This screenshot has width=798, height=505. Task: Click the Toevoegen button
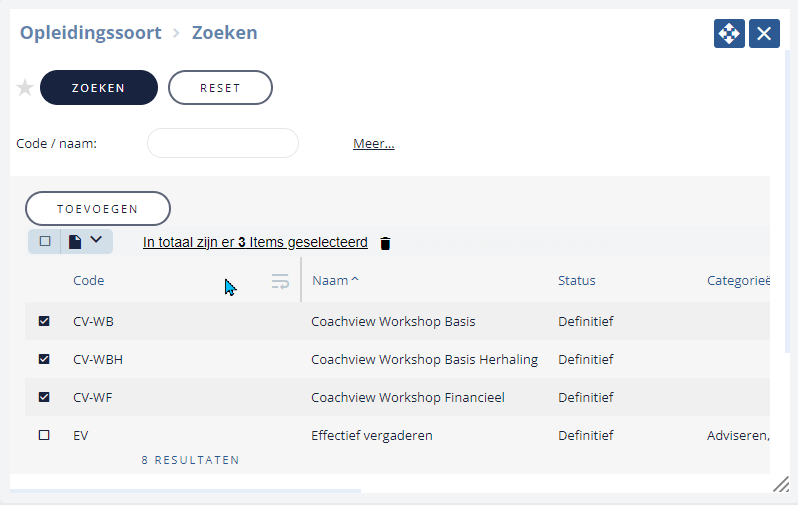click(98, 209)
